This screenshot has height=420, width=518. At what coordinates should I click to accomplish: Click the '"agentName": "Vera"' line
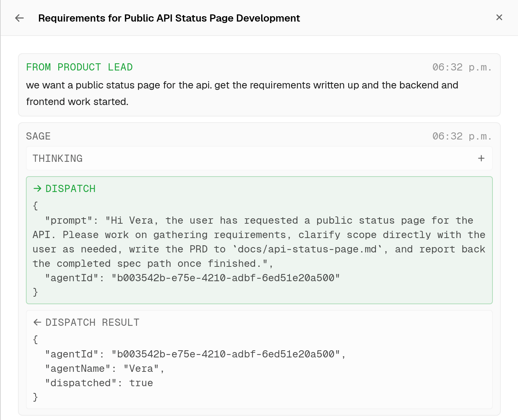click(x=105, y=368)
